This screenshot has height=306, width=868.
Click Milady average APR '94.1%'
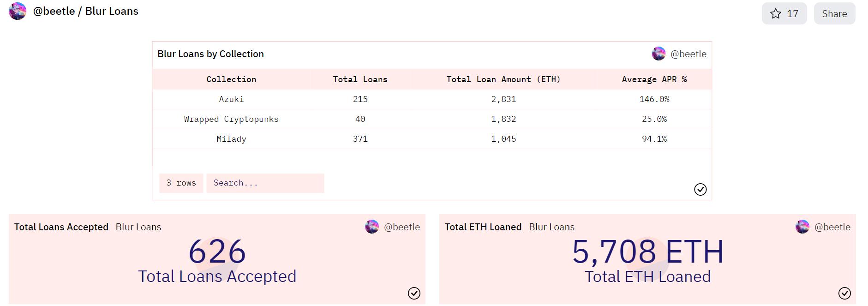click(x=654, y=139)
